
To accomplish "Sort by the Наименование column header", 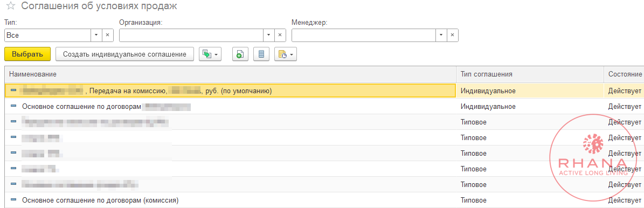I will coord(230,74).
